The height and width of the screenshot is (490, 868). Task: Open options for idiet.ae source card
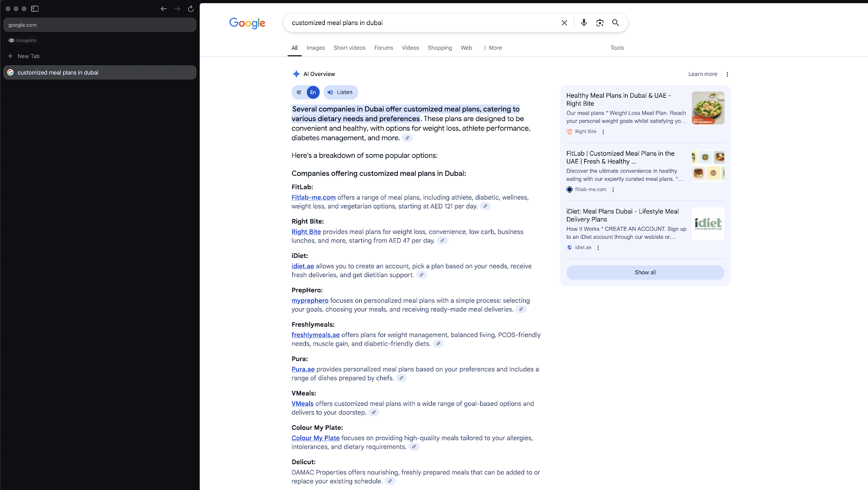click(x=598, y=247)
